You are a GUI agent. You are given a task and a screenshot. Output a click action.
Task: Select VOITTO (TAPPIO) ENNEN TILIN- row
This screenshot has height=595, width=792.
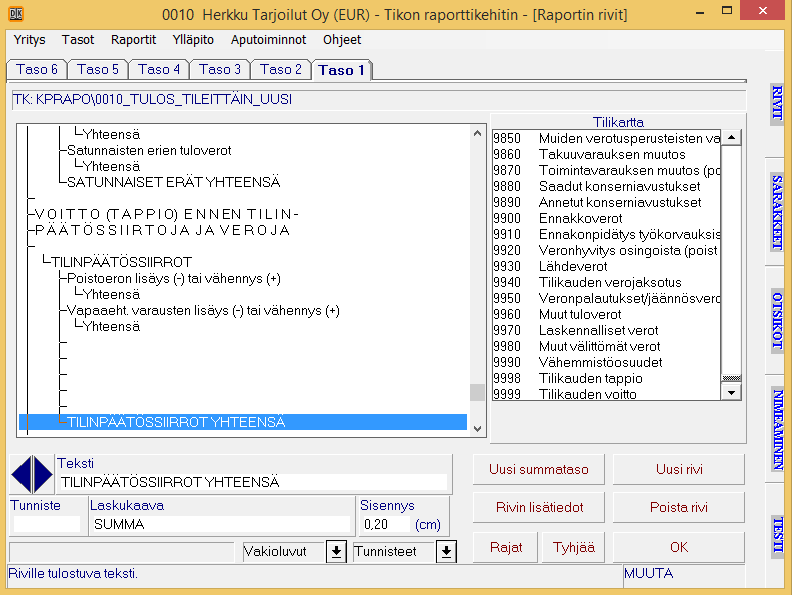coord(167,214)
